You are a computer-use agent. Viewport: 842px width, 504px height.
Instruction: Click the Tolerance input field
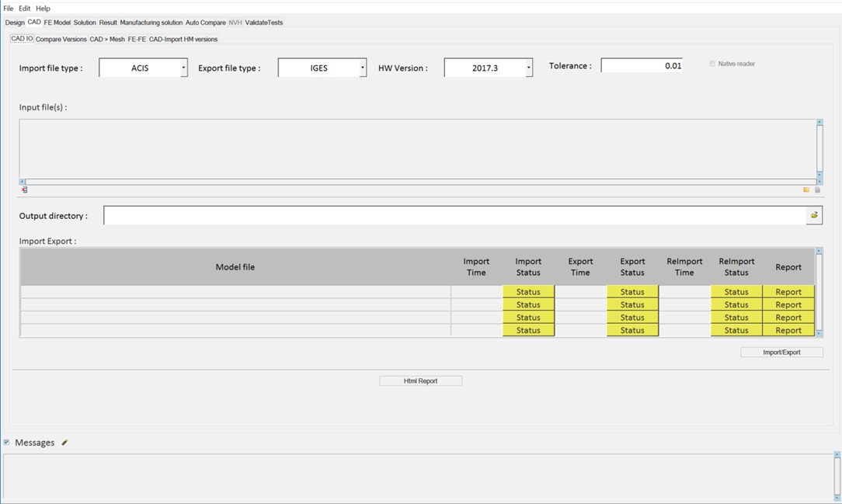point(641,66)
